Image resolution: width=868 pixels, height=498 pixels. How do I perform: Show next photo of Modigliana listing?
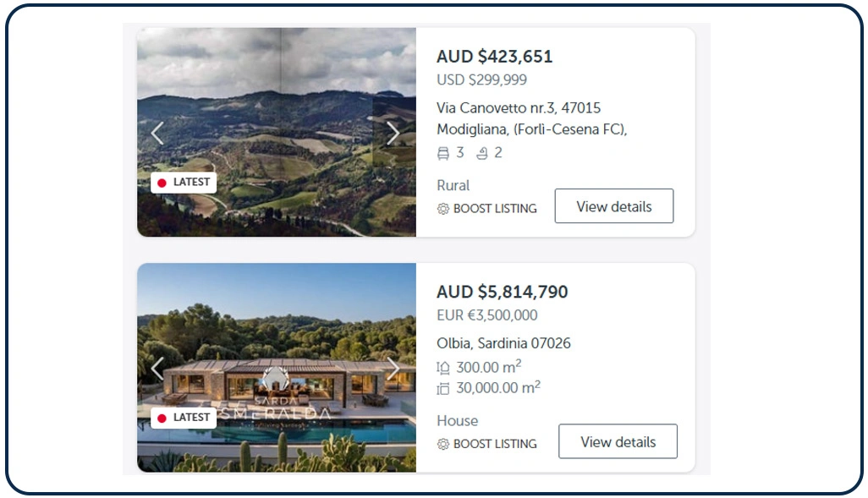(x=393, y=134)
